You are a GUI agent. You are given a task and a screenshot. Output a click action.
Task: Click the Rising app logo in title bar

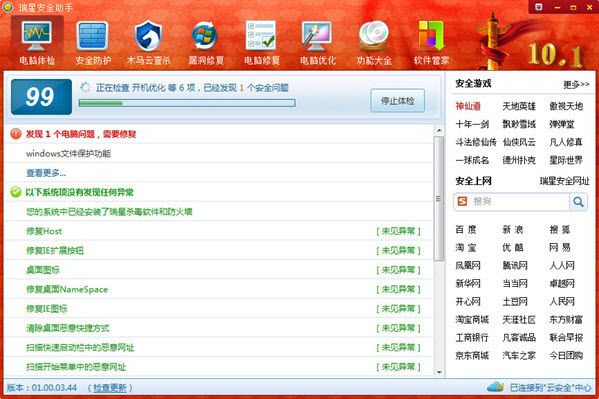8,7
